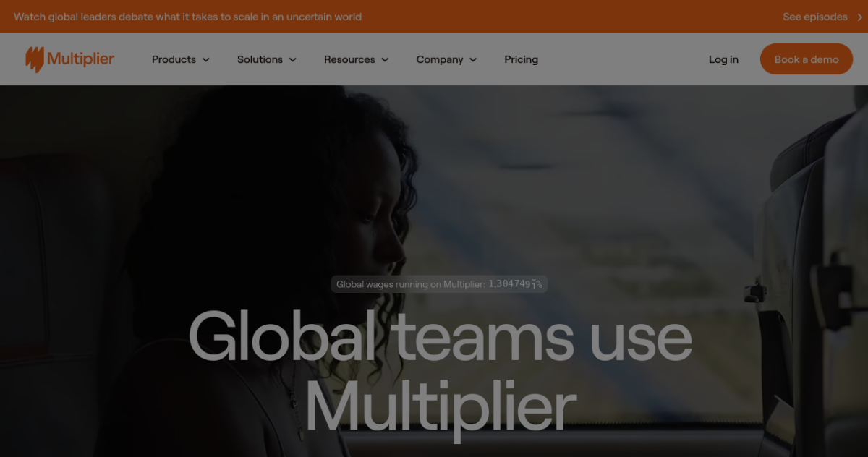Click the Log in link
The height and width of the screenshot is (457, 868).
click(723, 59)
